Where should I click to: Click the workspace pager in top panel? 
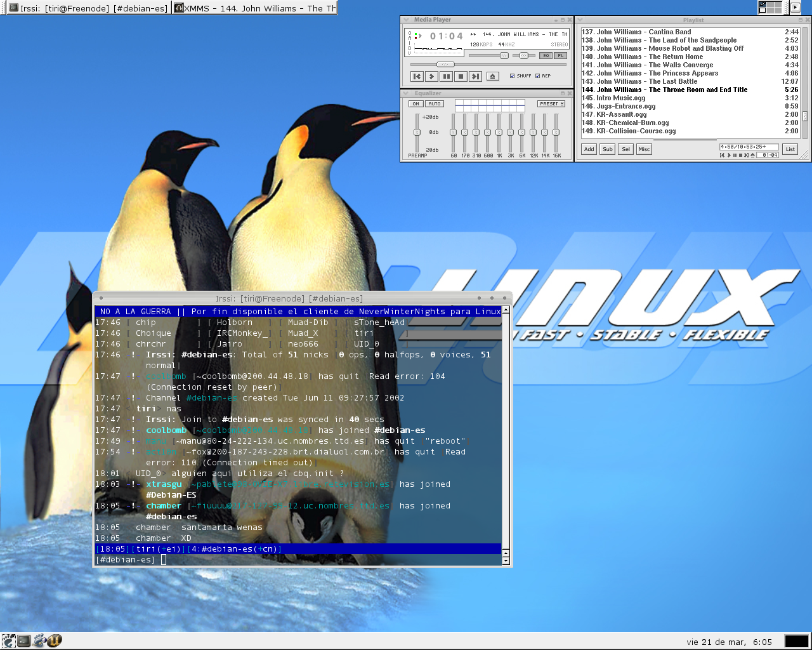pyautogui.click(x=770, y=8)
